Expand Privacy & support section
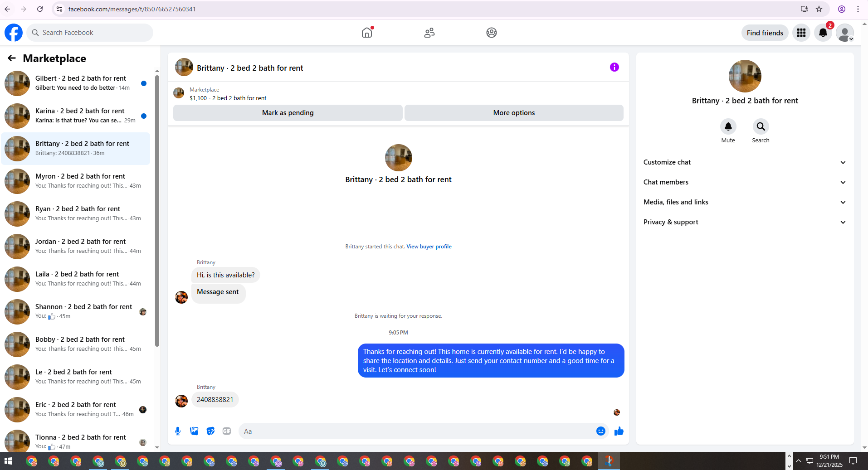 pos(745,222)
